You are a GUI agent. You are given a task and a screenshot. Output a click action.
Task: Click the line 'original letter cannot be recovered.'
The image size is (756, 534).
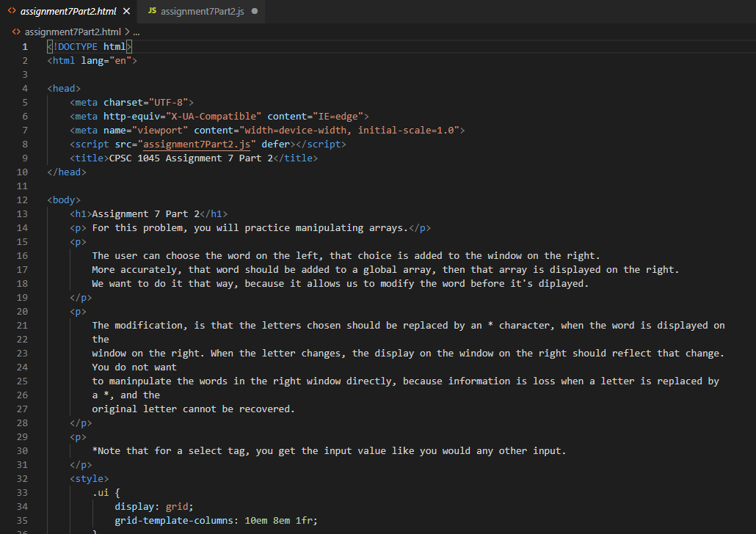pyautogui.click(x=193, y=409)
